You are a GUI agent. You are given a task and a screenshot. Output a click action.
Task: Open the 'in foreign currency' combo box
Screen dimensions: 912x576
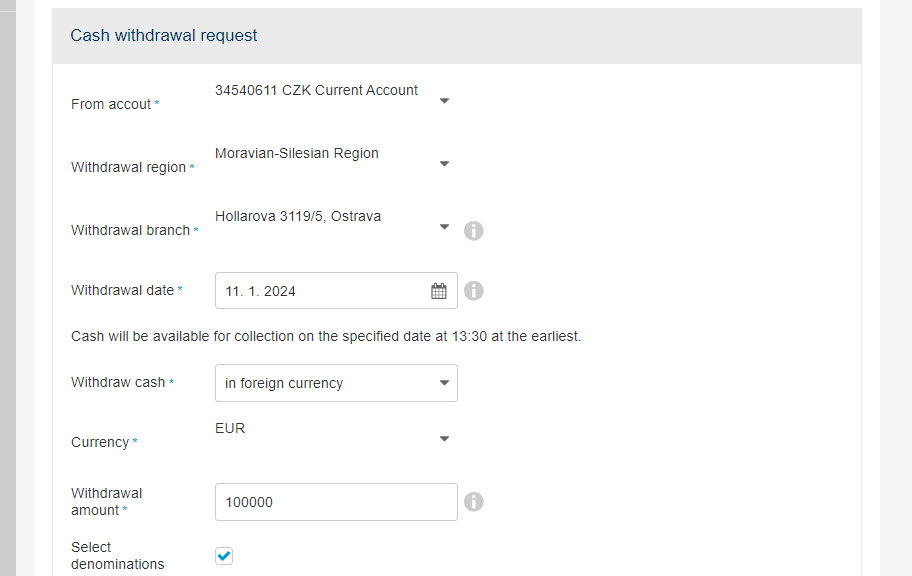336,383
